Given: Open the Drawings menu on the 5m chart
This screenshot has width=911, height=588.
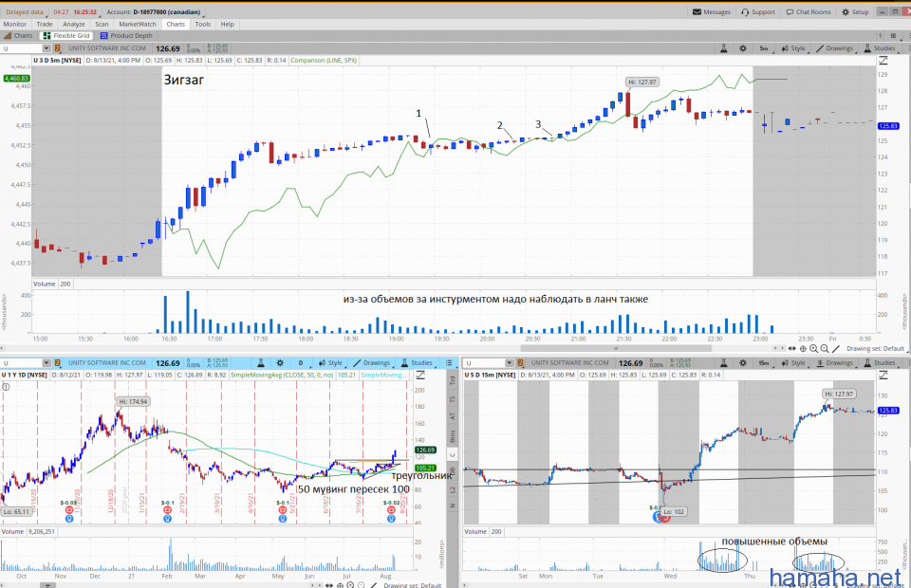Looking at the screenshot, I should tap(834, 48).
